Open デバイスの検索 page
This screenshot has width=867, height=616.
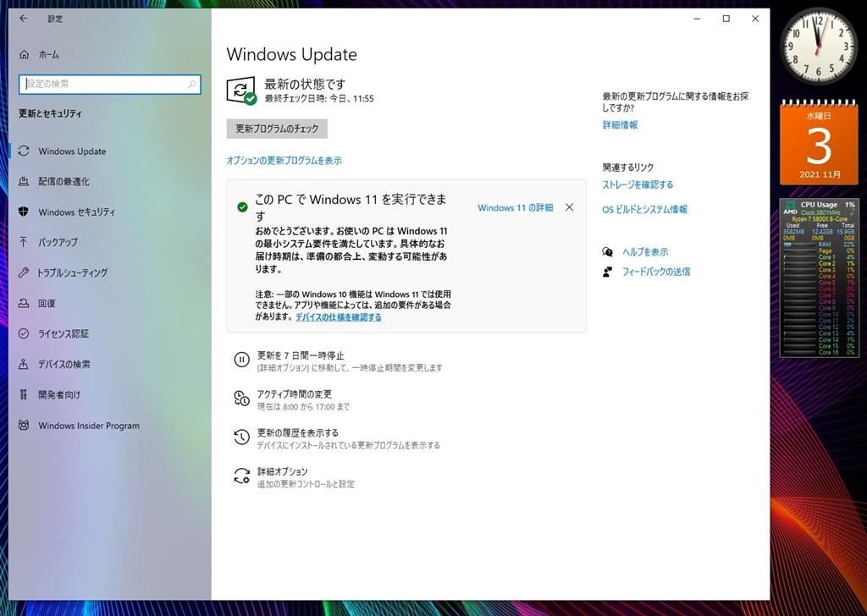pyautogui.click(x=64, y=364)
